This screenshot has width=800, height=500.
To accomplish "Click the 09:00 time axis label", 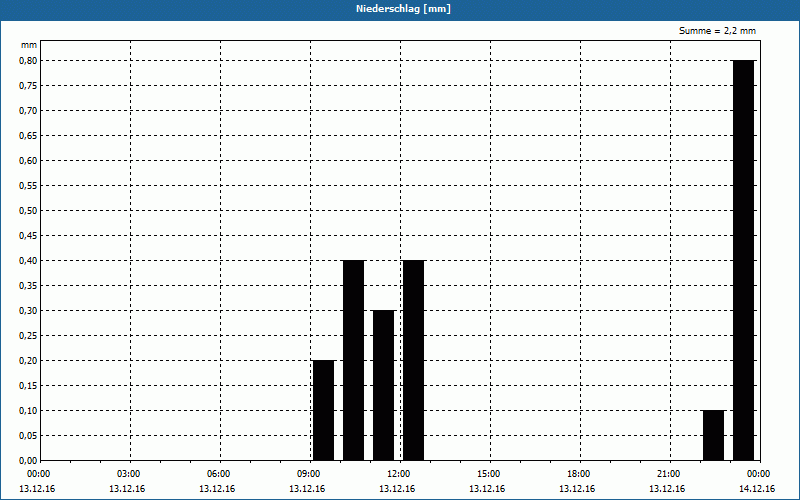I will pyautogui.click(x=310, y=474).
